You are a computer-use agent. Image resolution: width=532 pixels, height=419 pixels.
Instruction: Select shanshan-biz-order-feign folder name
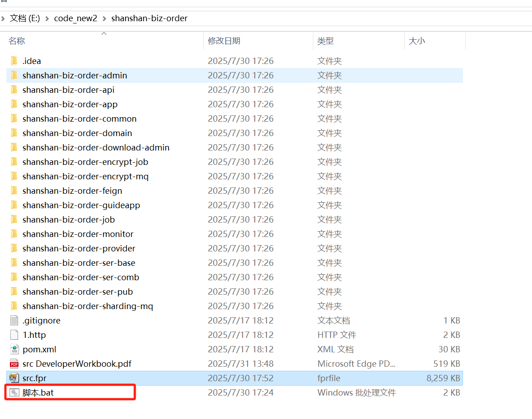coord(72,191)
